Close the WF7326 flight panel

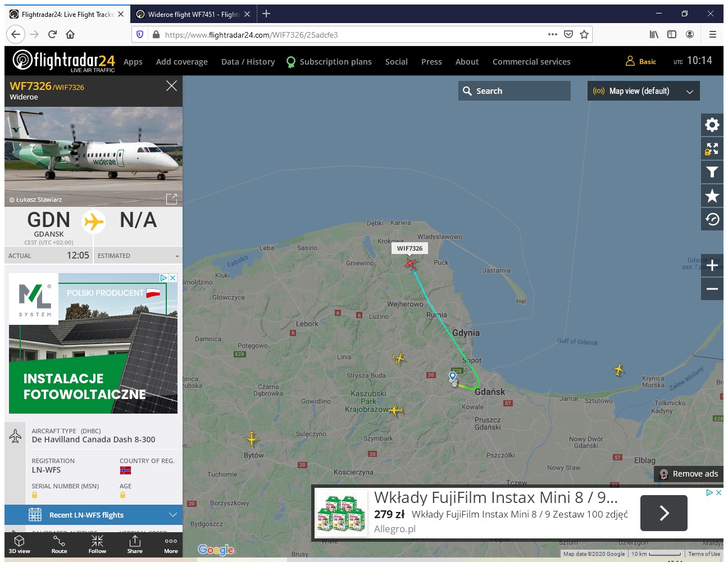click(x=171, y=85)
